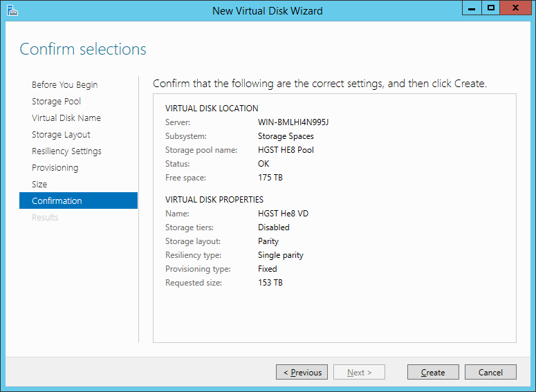The height and width of the screenshot is (392, 536).
Task: Open the Size step
Action: coord(39,184)
